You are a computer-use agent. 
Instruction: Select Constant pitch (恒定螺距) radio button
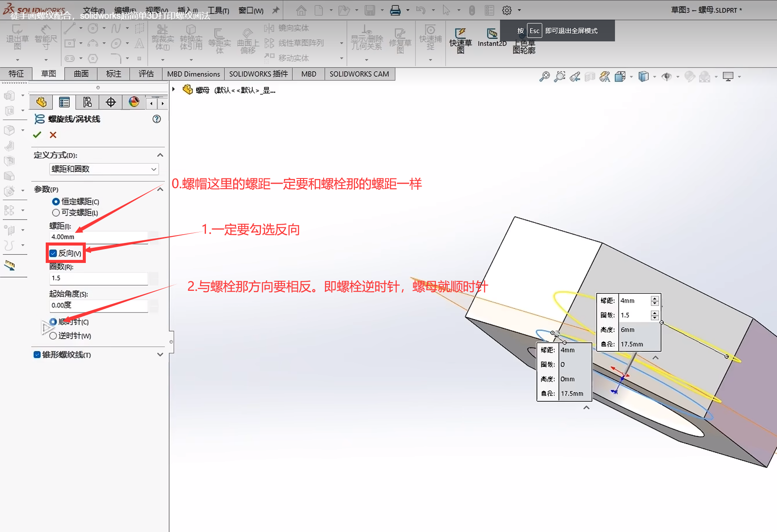tap(56, 202)
